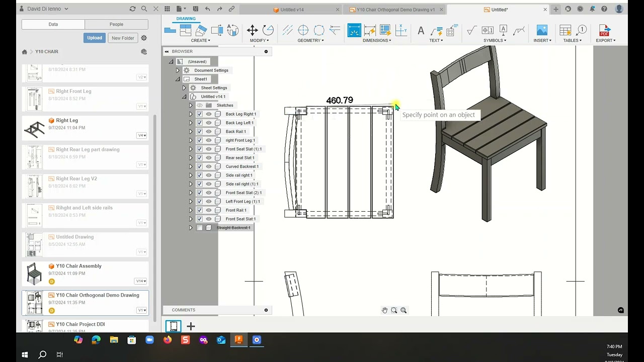Click the Upload button

94,38
